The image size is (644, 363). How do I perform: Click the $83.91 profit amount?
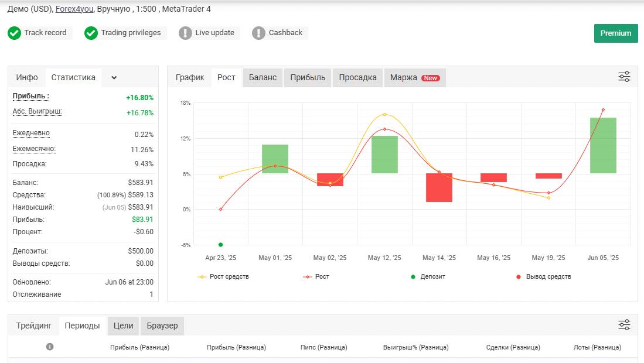[x=142, y=220]
